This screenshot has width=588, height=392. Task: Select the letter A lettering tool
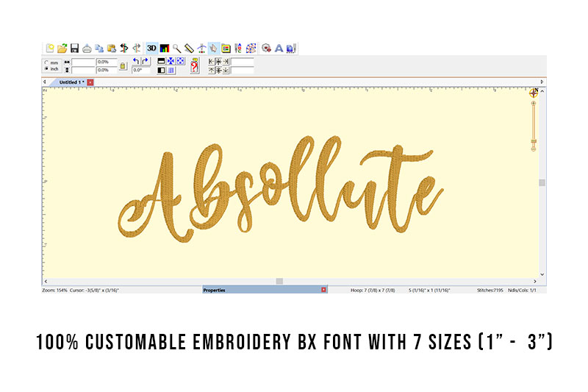[x=279, y=48]
